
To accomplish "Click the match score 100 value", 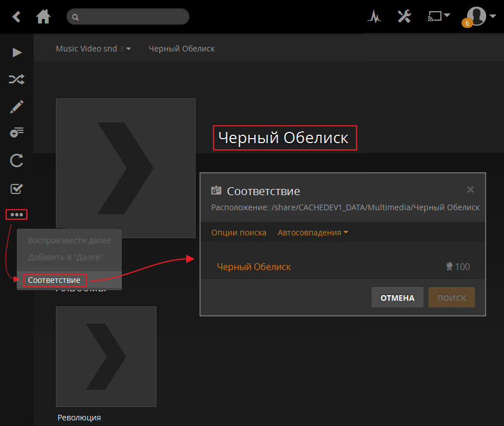I will pyautogui.click(x=462, y=267).
